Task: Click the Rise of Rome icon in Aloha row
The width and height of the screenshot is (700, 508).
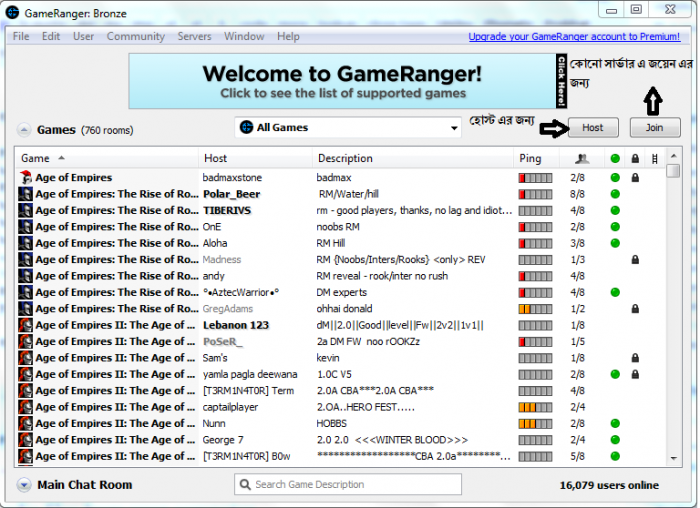Action: 25,243
